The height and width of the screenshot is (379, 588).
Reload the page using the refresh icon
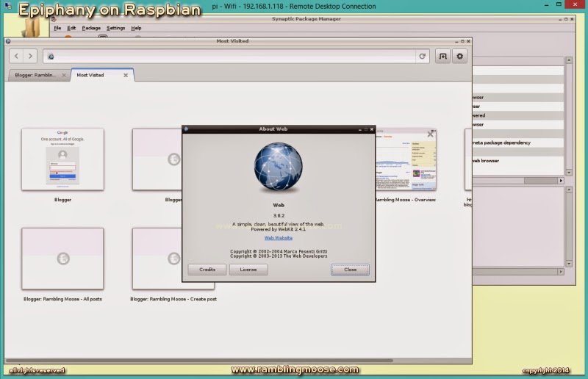tap(422, 57)
